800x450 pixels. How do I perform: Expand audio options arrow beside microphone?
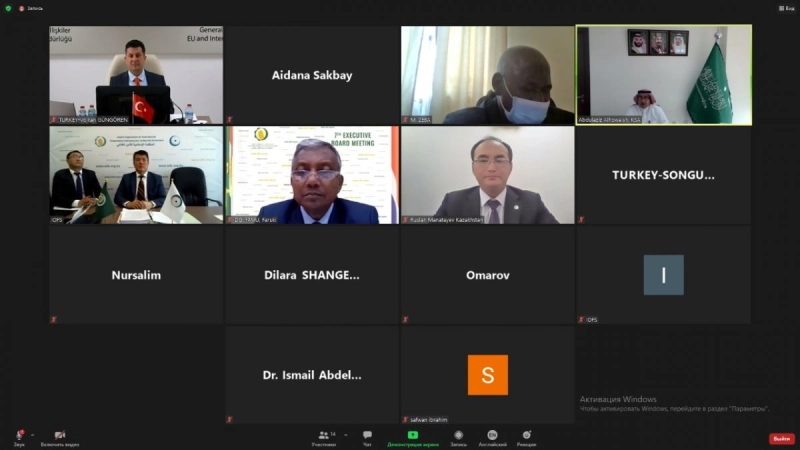tap(33, 435)
